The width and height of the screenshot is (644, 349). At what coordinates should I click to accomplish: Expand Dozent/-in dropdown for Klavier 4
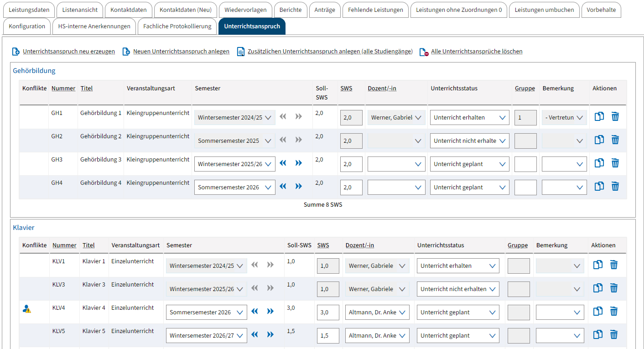coord(377,312)
